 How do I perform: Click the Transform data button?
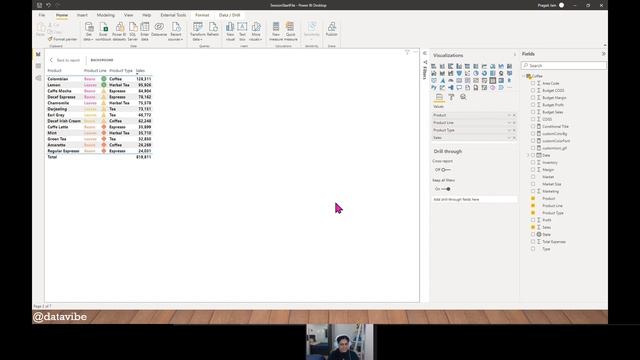pos(198,31)
